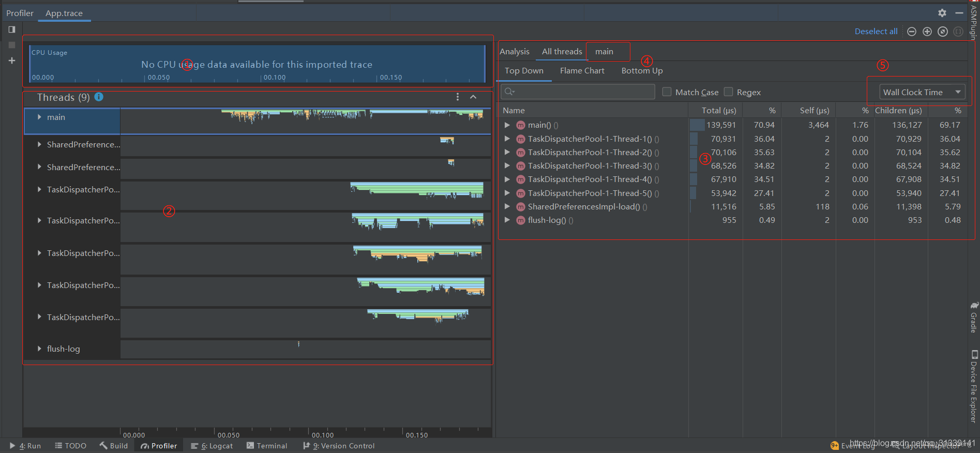This screenshot has width=980, height=453.
Task: Open the Terminal tool window
Action: pyautogui.click(x=267, y=446)
